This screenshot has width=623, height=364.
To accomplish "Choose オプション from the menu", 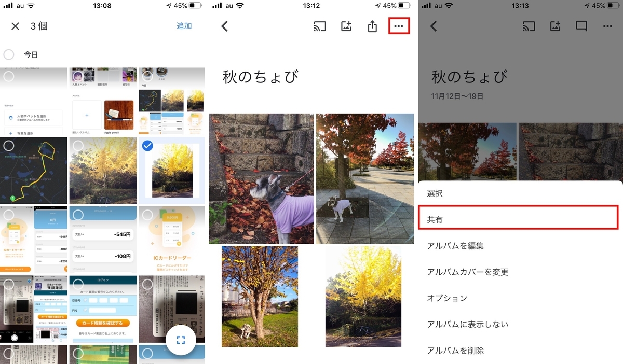I will [520, 298].
